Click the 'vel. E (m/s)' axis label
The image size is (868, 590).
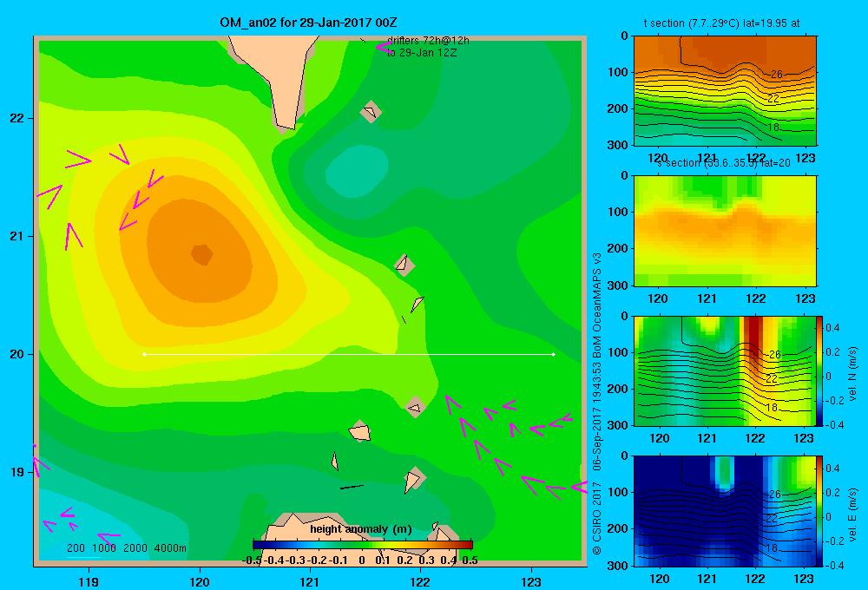[852, 515]
